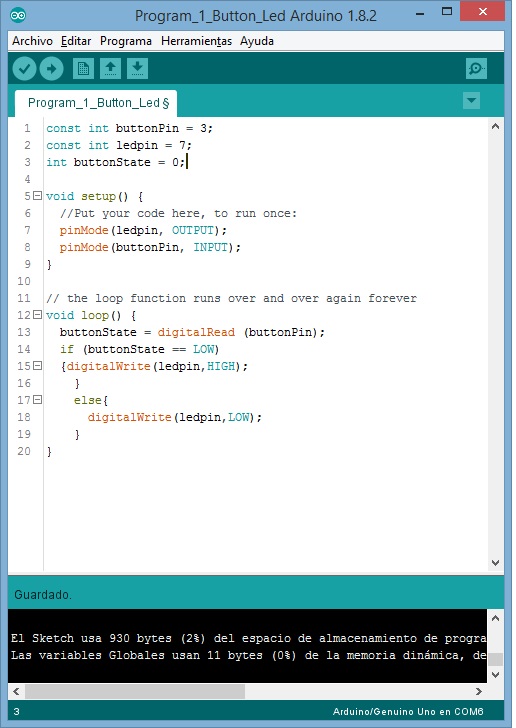Viewport: 516px width, 728px height.
Task: Minimize the Arduino window
Action: [420, 14]
